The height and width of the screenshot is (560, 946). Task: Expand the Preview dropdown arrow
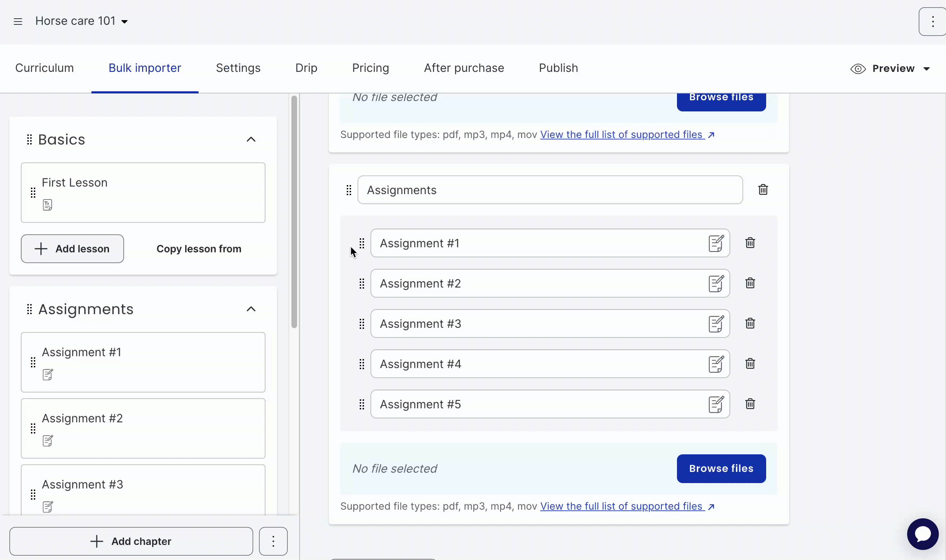pyautogui.click(x=926, y=69)
